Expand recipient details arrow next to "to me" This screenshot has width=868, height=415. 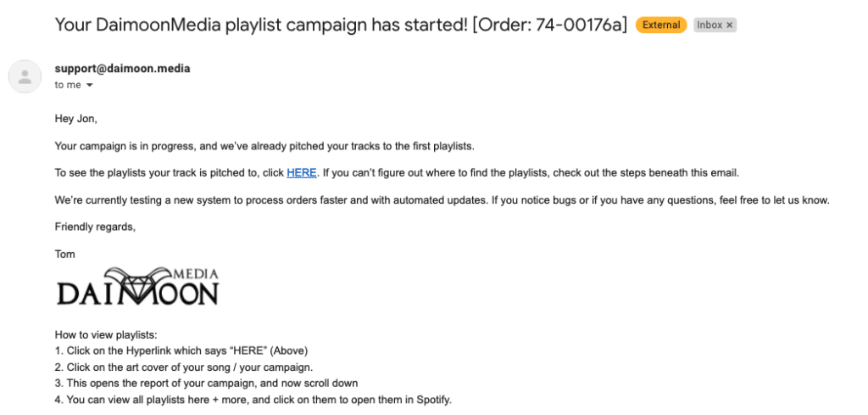click(90, 86)
